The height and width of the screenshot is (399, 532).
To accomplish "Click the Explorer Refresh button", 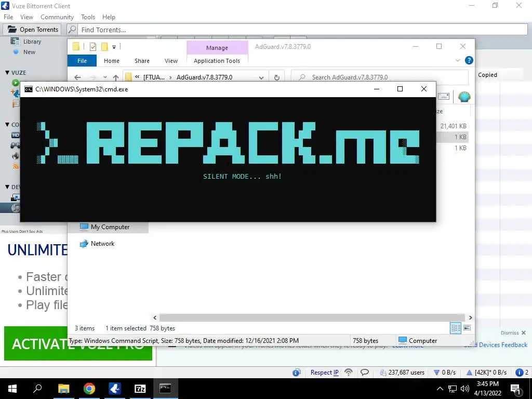I will pos(277,77).
